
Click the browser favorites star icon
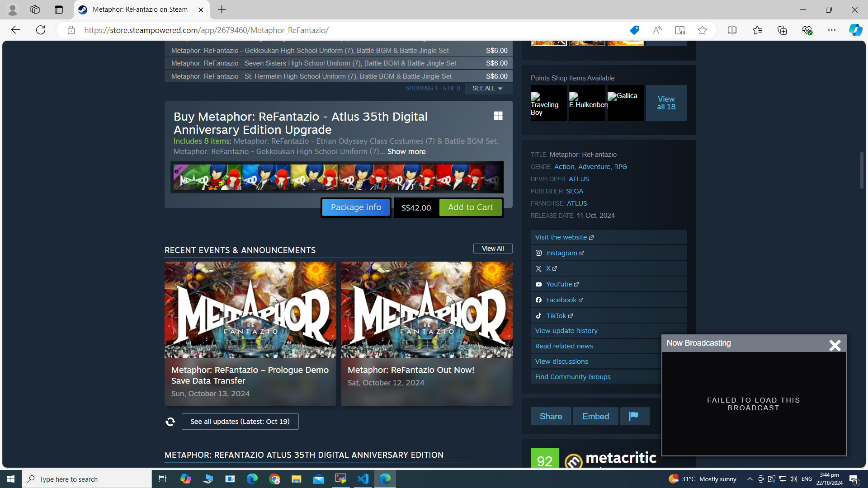click(x=702, y=30)
